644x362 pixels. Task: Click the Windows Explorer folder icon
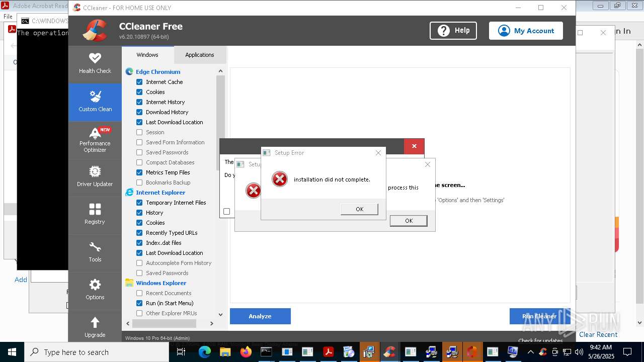(x=129, y=283)
